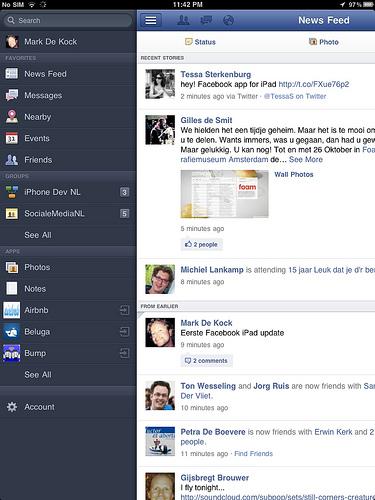Click the Airbnb app icon
The width and height of the screenshot is (375, 500).
(x=12, y=310)
